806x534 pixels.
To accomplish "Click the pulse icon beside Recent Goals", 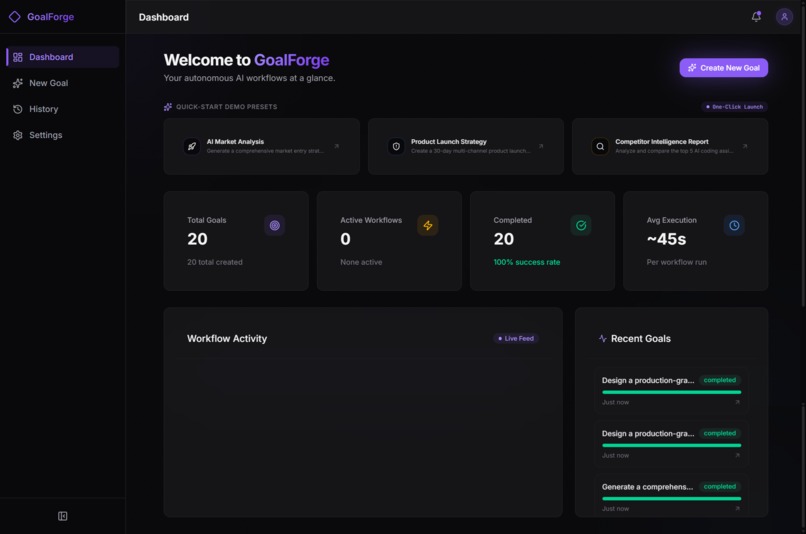I will tap(602, 338).
